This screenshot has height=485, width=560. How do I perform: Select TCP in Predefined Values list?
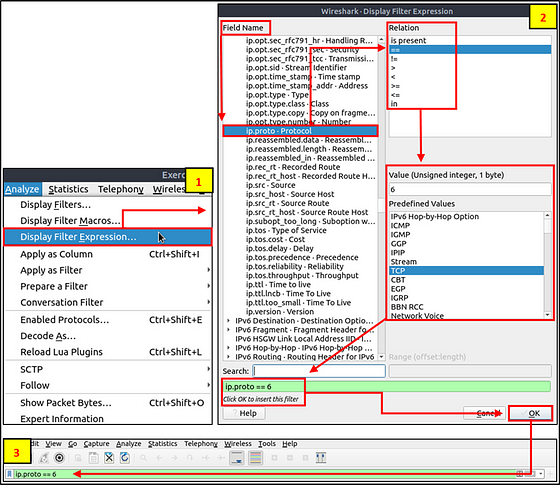[466, 271]
